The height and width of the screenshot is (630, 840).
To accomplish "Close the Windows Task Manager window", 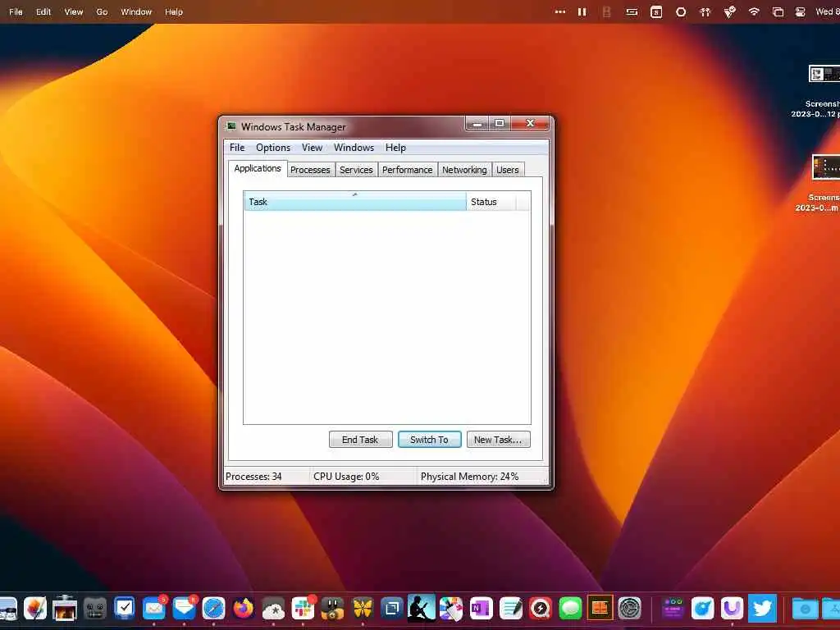I will point(530,124).
